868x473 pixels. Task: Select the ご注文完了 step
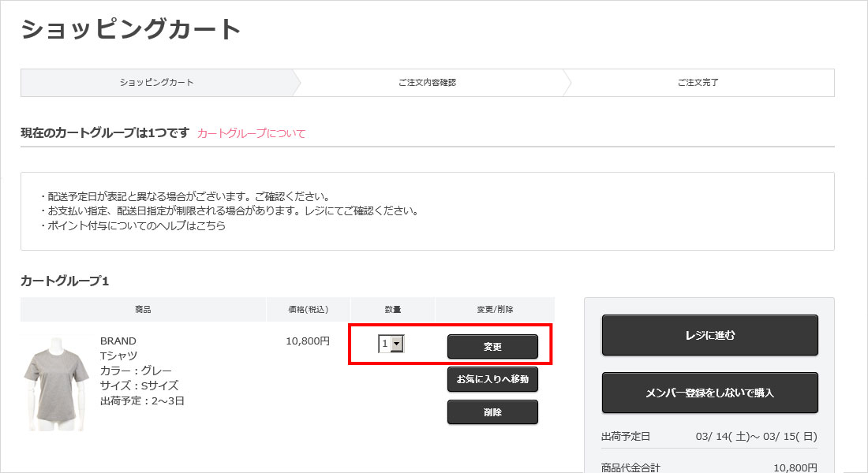point(698,83)
